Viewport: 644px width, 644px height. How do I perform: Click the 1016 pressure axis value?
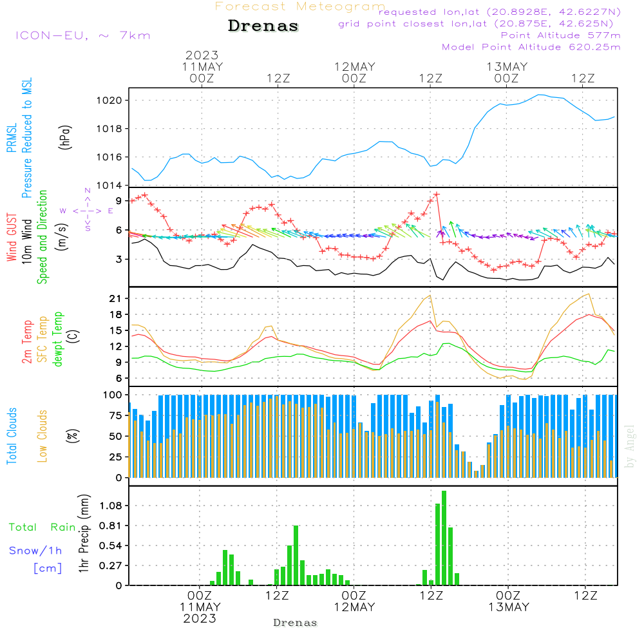(109, 157)
